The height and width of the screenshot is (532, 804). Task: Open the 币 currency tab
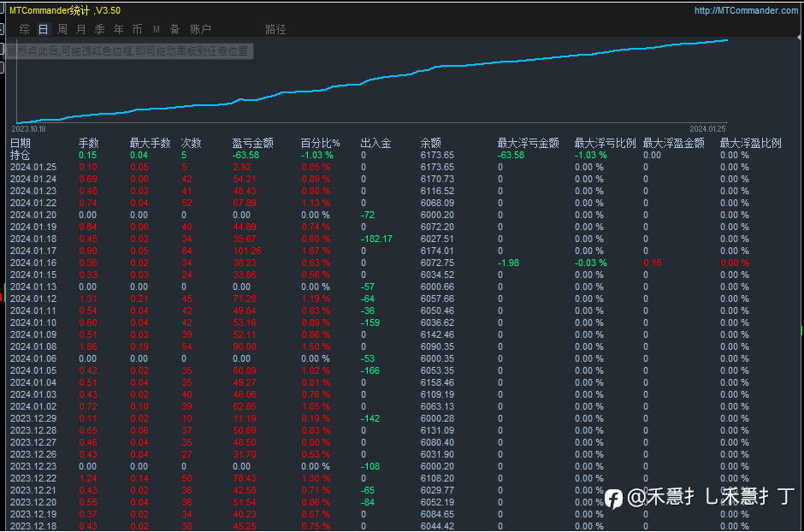pyautogui.click(x=137, y=29)
